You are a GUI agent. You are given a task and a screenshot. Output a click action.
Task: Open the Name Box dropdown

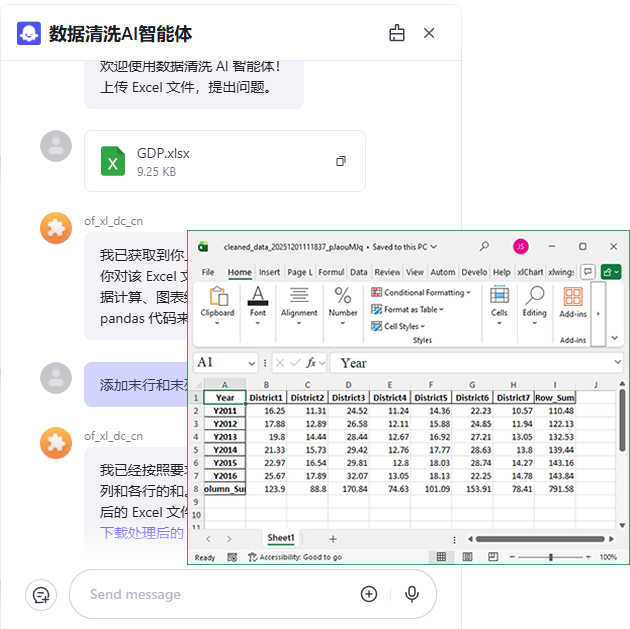pos(252,364)
